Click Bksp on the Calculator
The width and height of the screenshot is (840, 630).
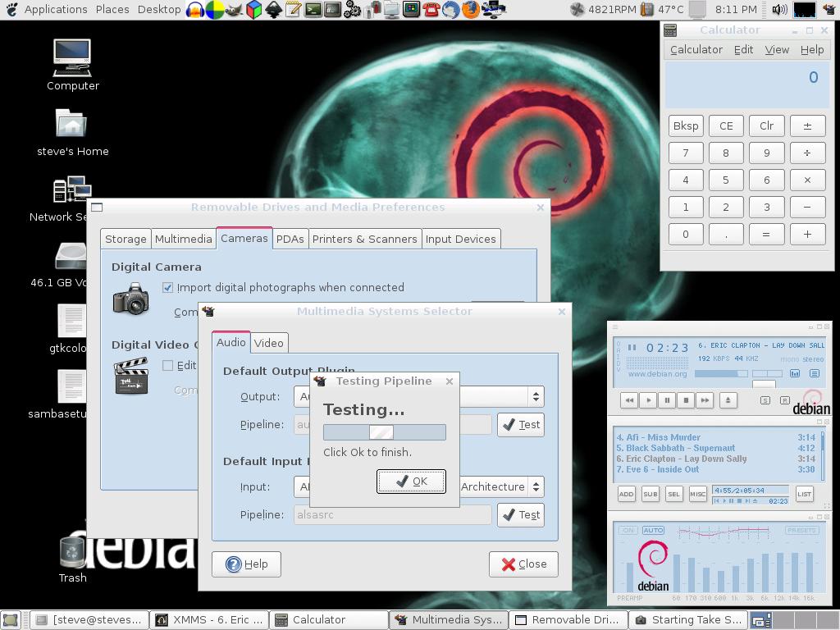point(686,126)
